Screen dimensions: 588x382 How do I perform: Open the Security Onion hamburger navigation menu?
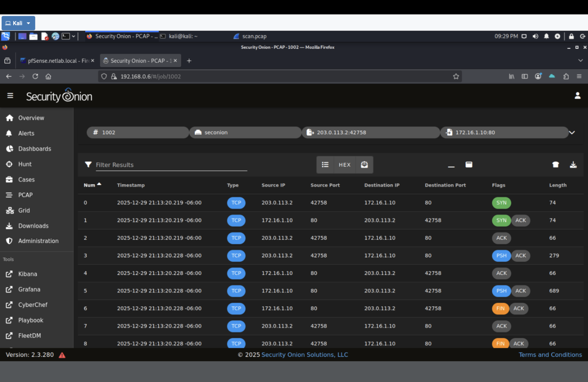10,95
